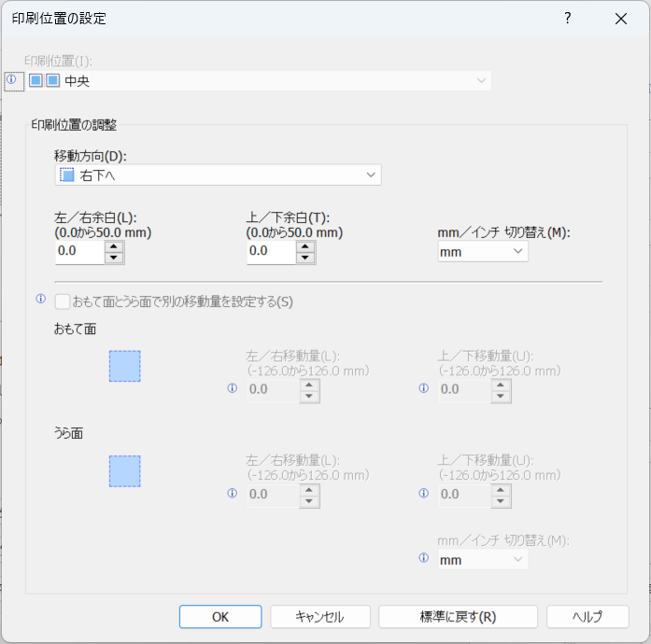Click the ヘルプ button
The image size is (651, 644).
[x=587, y=617]
